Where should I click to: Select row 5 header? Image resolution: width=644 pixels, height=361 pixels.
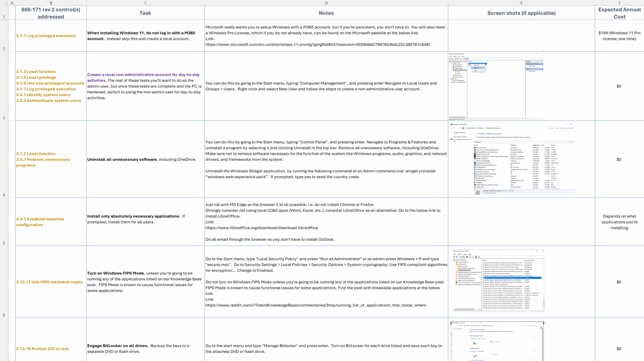click(x=4, y=243)
